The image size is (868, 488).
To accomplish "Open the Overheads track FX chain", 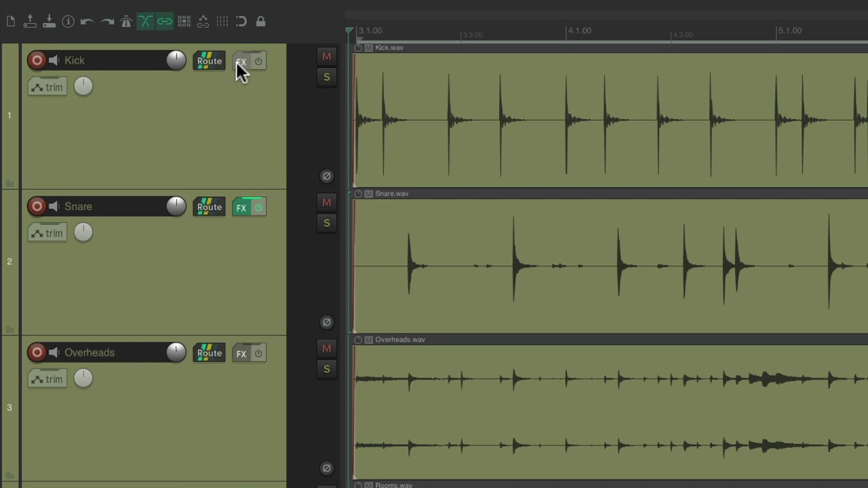I will tap(241, 354).
